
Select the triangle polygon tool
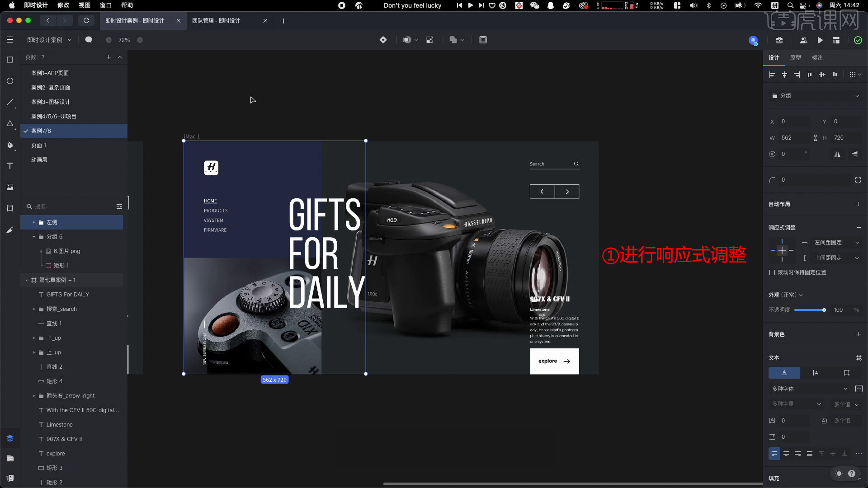10,123
